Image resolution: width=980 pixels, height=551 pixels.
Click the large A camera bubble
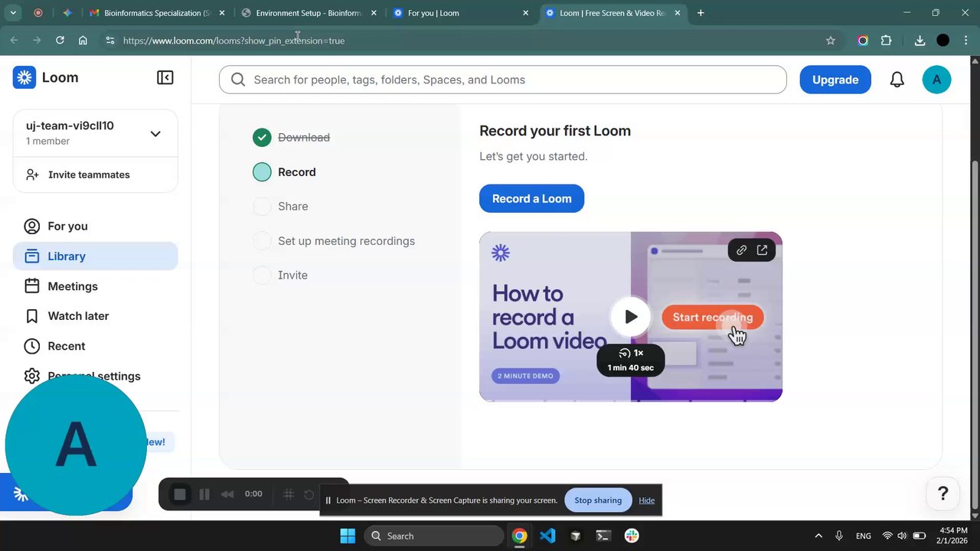75,445
